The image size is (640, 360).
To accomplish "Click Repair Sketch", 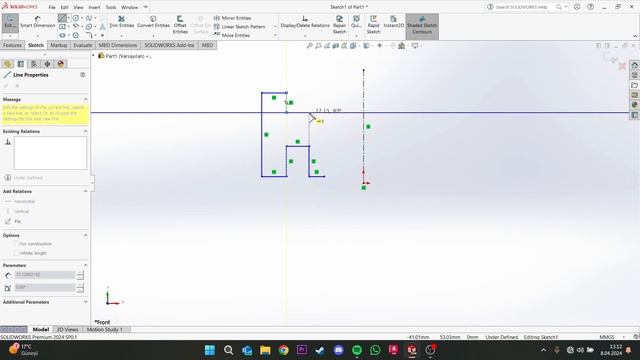I will [x=339, y=24].
